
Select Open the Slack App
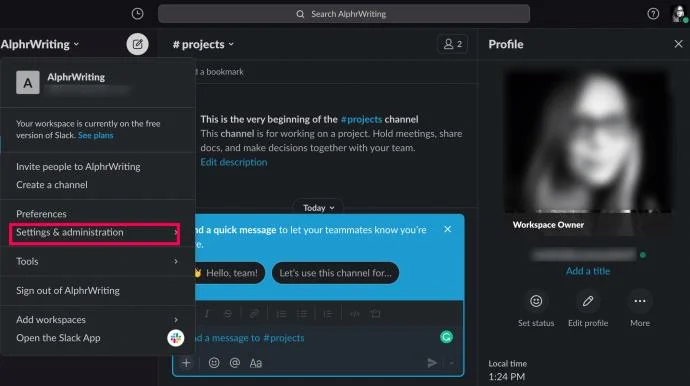58,338
